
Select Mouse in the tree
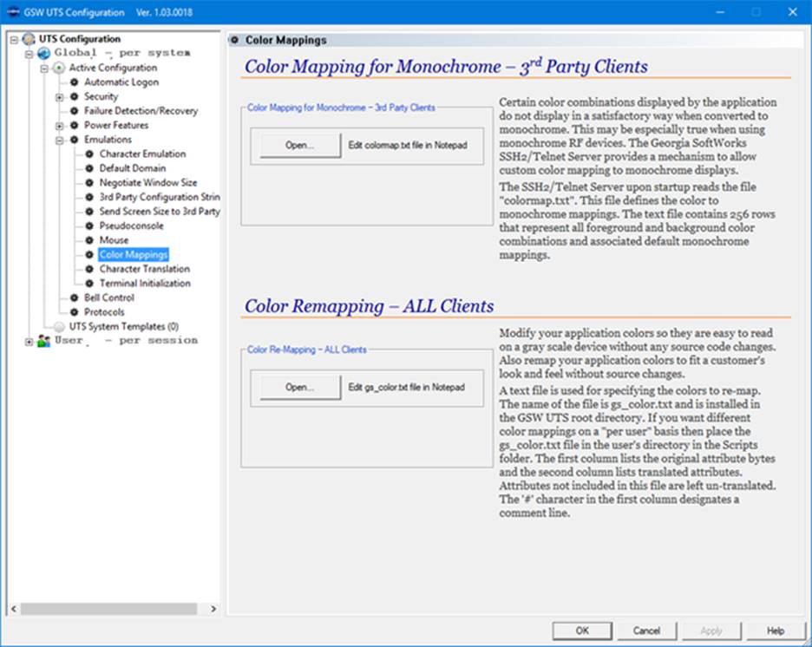114,240
